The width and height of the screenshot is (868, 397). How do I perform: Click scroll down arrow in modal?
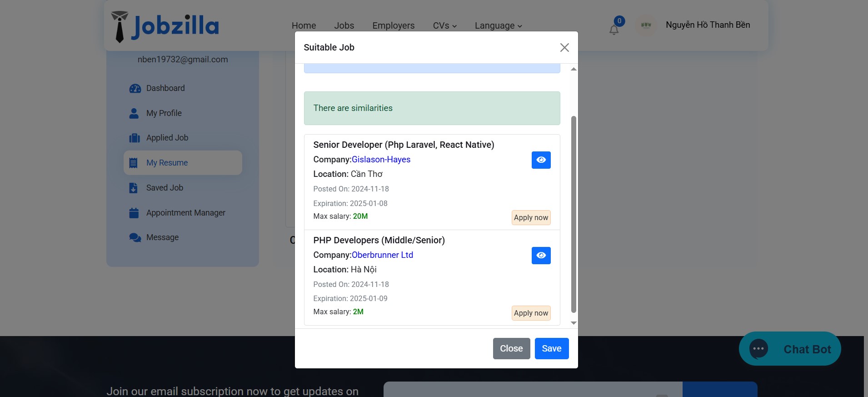coord(574,323)
